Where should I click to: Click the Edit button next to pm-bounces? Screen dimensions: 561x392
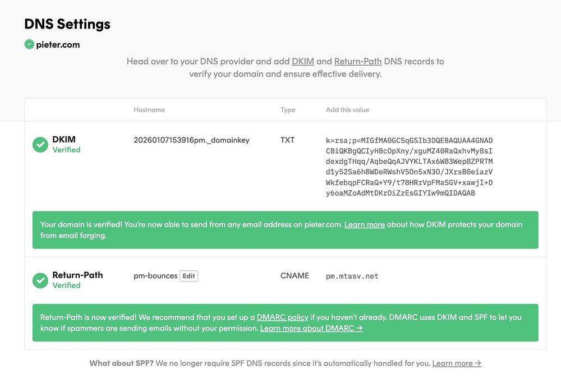pyautogui.click(x=188, y=276)
